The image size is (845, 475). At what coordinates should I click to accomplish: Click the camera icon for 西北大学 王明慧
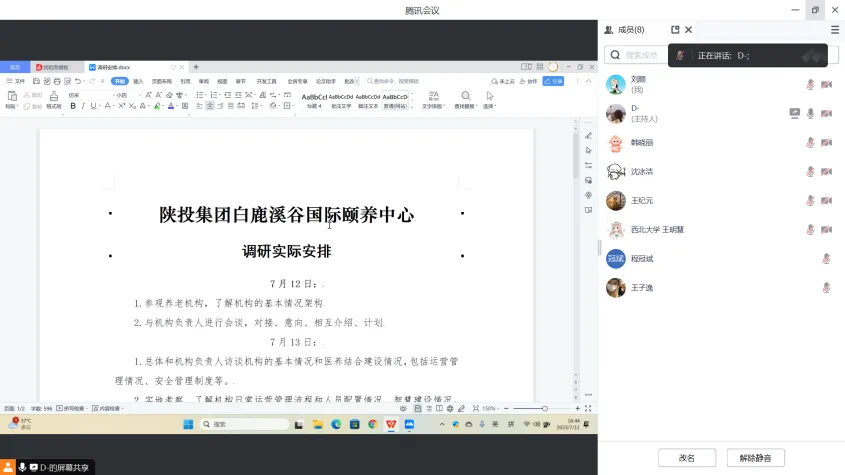(826, 229)
